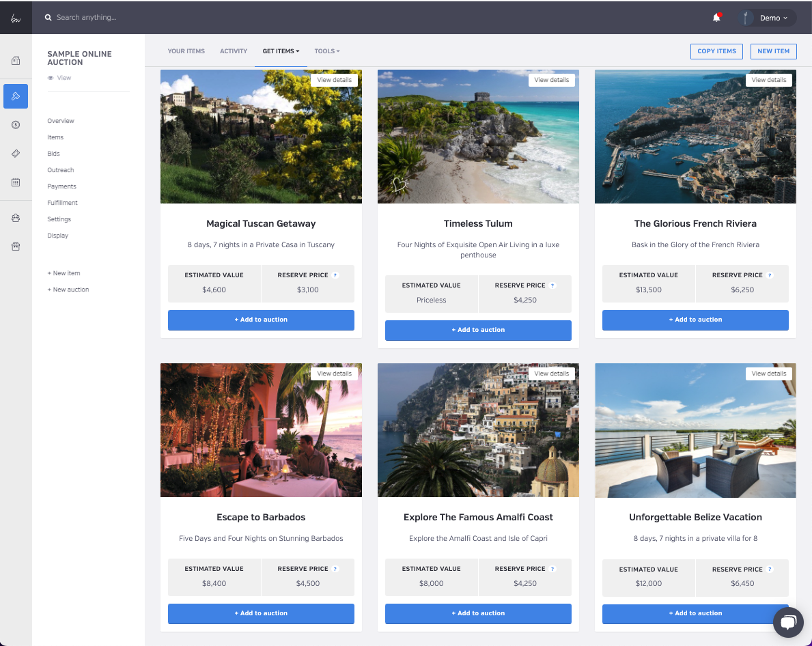Click the NEW ITEM button
This screenshot has width=812, height=646.
(x=773, y=51)
